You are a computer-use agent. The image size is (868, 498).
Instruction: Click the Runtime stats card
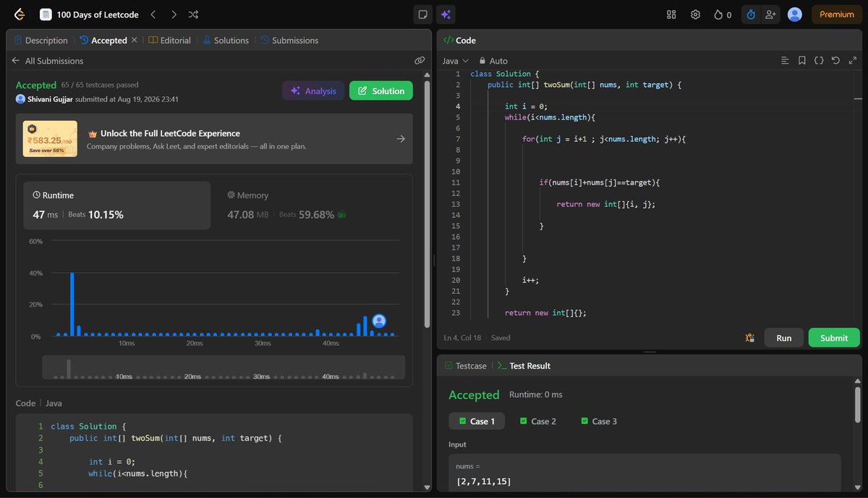(x=117, y=206)
